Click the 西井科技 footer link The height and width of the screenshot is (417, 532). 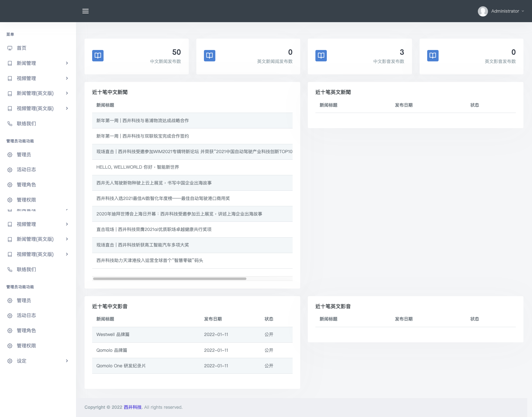click(x=132, y=407)
